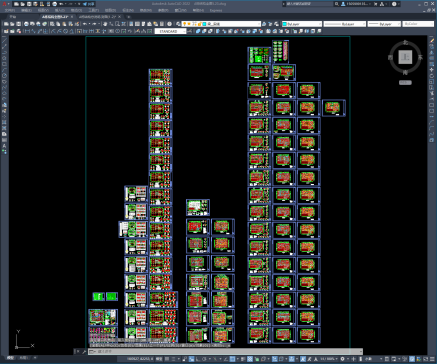Toggle snap mode in status bar
Viewport: 437px width, 364px height.
(x=173, y=359)
